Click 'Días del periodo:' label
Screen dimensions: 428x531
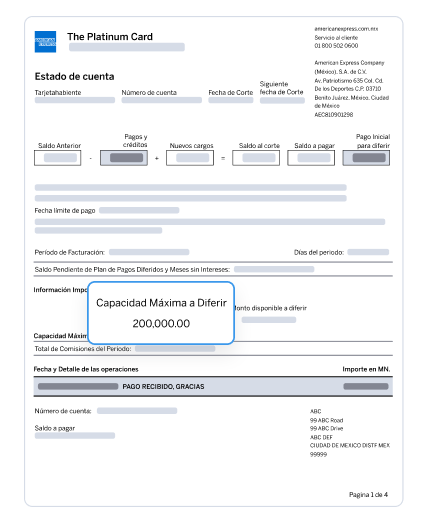coord(319,252)
